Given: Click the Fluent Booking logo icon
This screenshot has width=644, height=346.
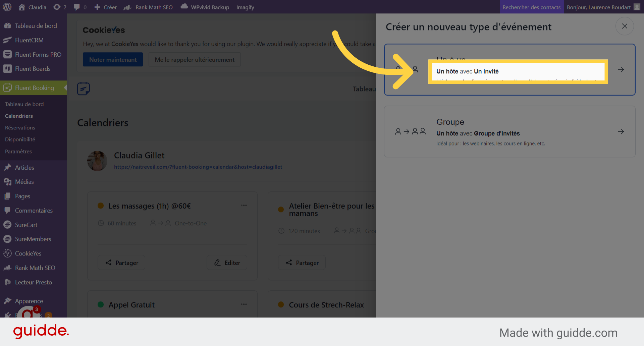Looking at the screenshot, I should (84, 89).
